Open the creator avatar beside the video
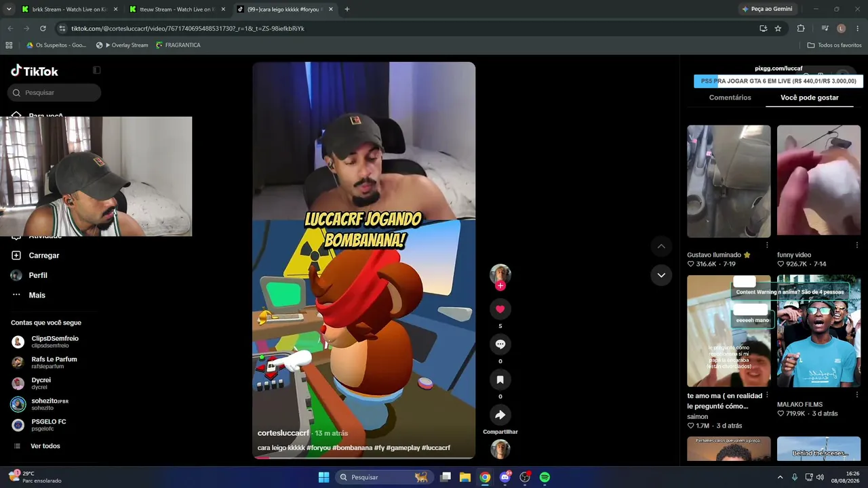 500,274
